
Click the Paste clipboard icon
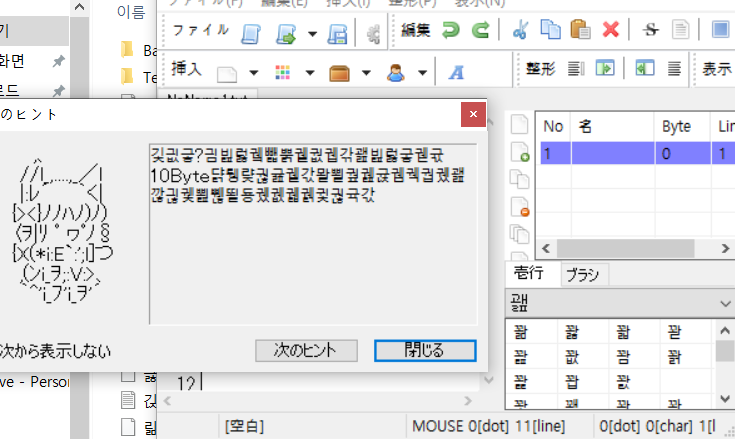(579, 31)
